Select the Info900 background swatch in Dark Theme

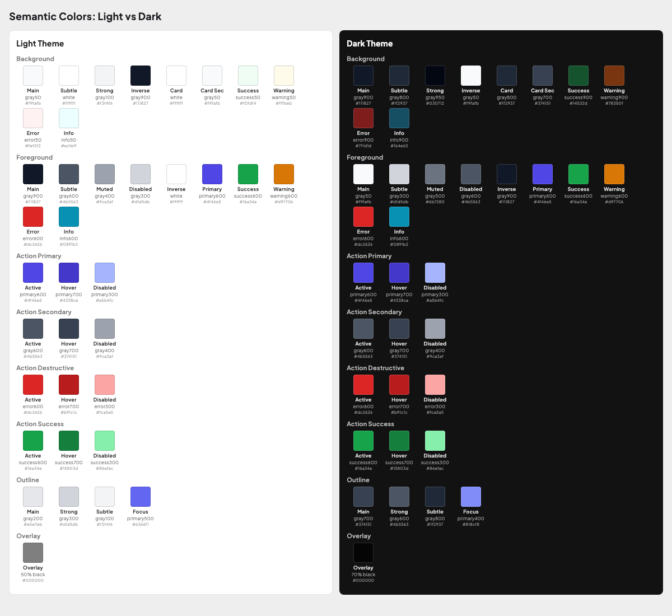pyautogui.click(x=399, y=118)
